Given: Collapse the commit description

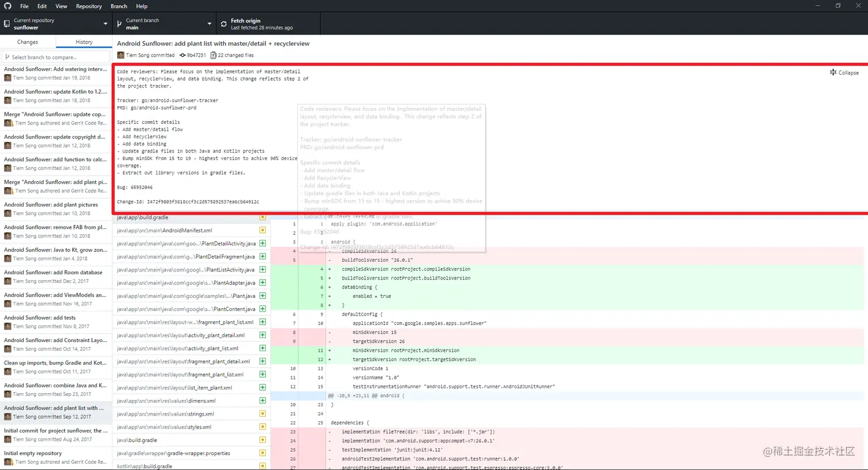Looking at the screenshot, I should [844, 72].
